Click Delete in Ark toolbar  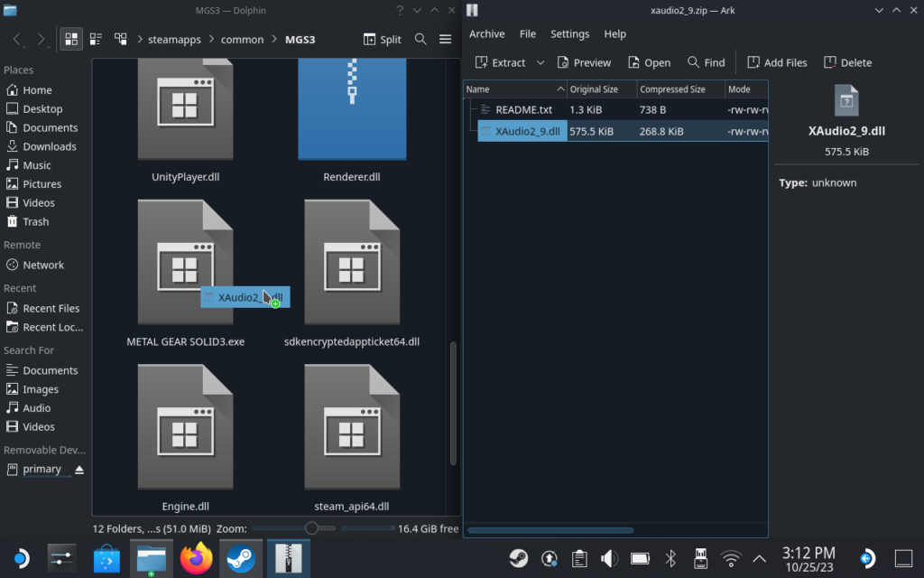tap(847, 62)
